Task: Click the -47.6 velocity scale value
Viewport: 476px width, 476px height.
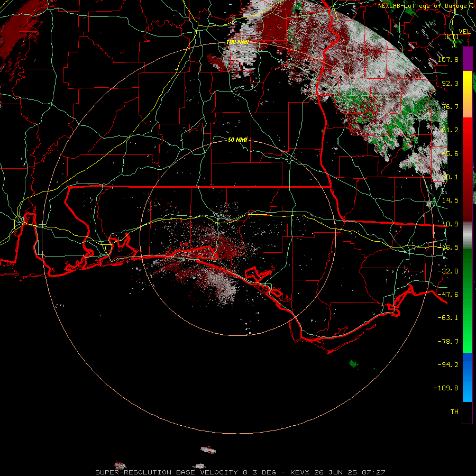Action: coord(448,295)
